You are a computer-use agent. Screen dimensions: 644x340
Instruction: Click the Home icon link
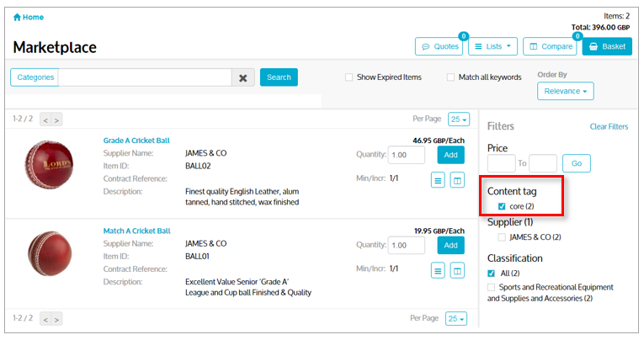[x=29, y=17]
